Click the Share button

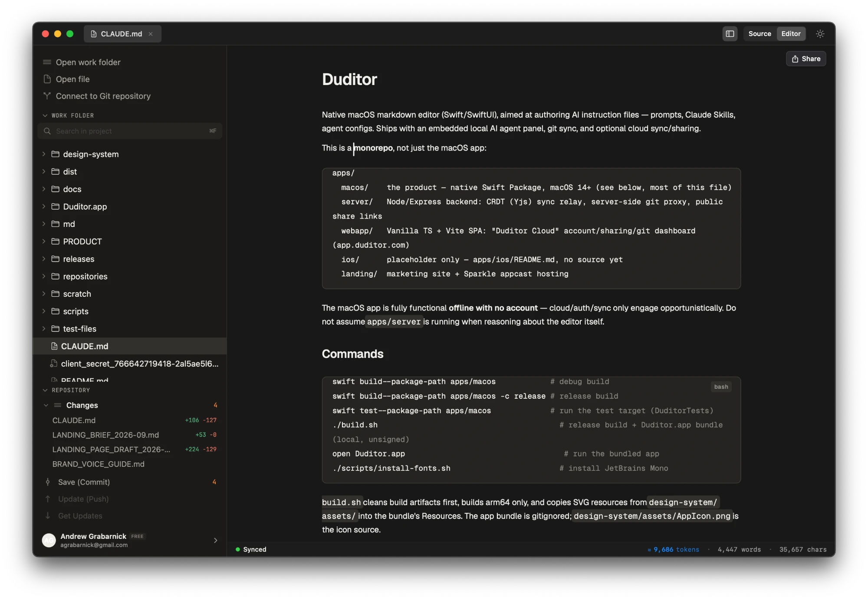(x=806, y=59)
